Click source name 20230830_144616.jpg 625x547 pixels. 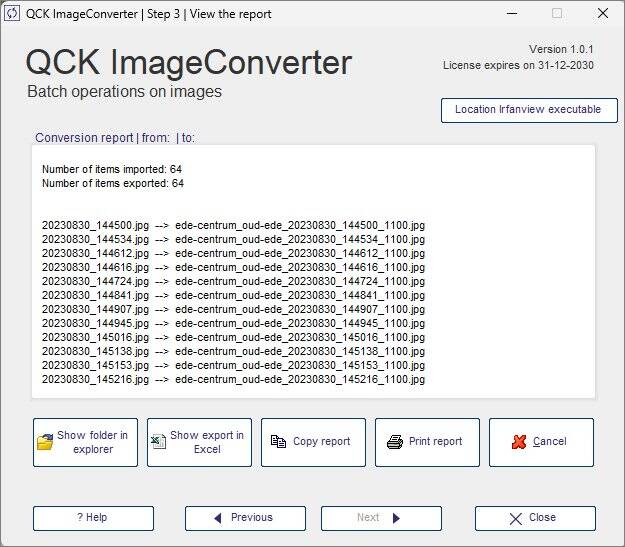point(95,267)
